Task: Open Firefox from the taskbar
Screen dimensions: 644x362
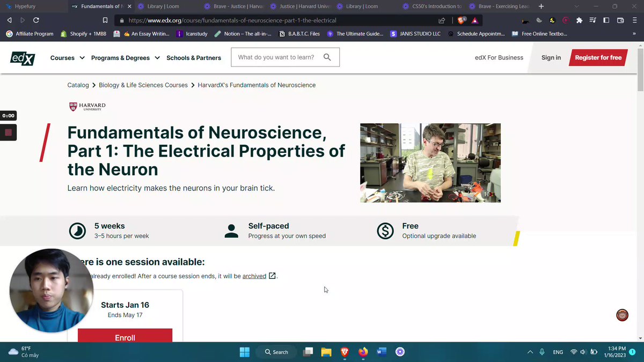Action: (x=363, y=352)
